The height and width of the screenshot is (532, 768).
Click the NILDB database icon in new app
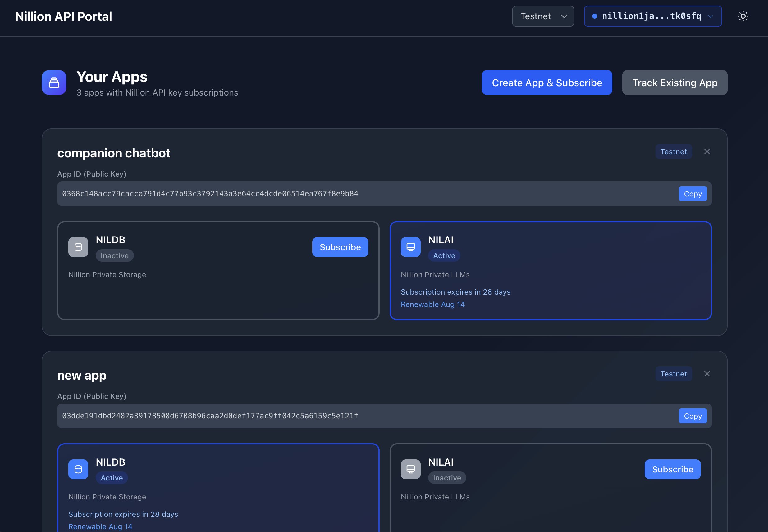(78, 469)
